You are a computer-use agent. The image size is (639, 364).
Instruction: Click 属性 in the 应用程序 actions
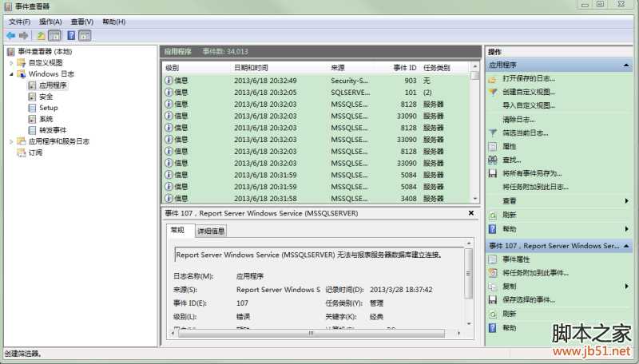coord(510,147)
